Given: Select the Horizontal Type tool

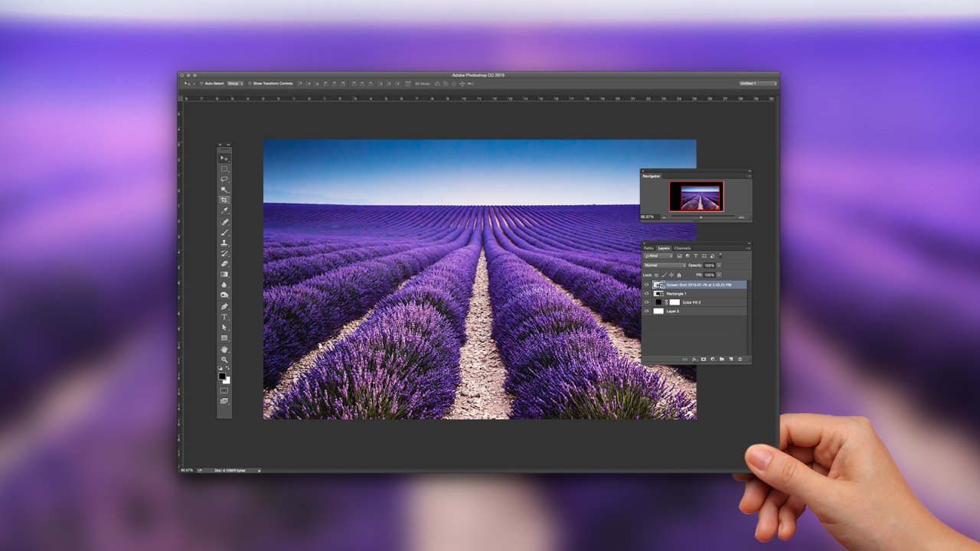Looking at the screenshot, I should click(224, 317).
